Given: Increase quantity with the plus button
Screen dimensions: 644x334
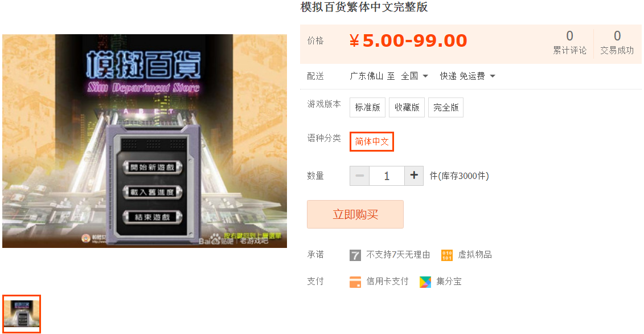Looking at the screenshot, I should click(414, 176).
